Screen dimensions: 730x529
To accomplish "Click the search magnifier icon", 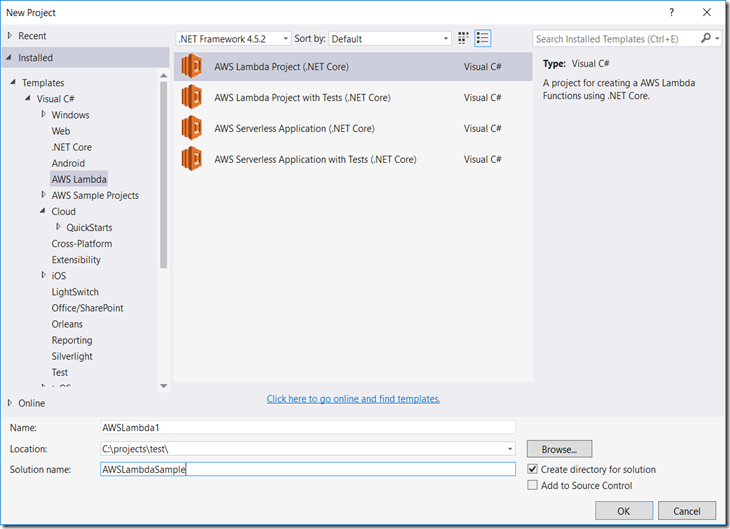I will 705,38.
